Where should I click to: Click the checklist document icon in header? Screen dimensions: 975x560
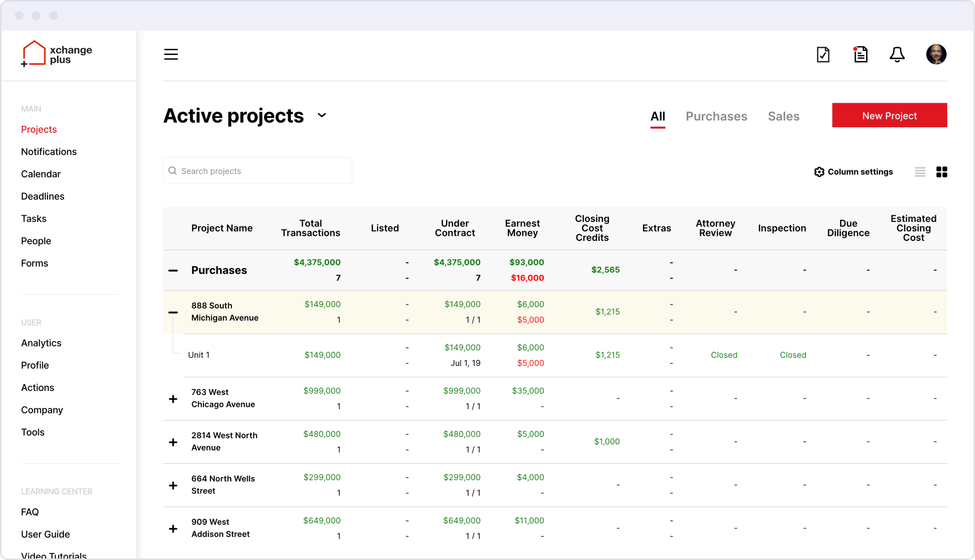point(823,54)
